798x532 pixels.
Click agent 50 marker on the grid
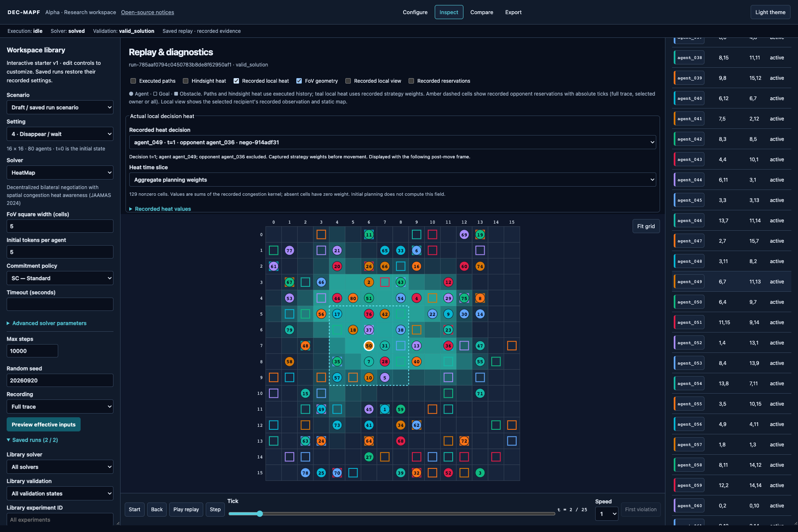point(369,346)
